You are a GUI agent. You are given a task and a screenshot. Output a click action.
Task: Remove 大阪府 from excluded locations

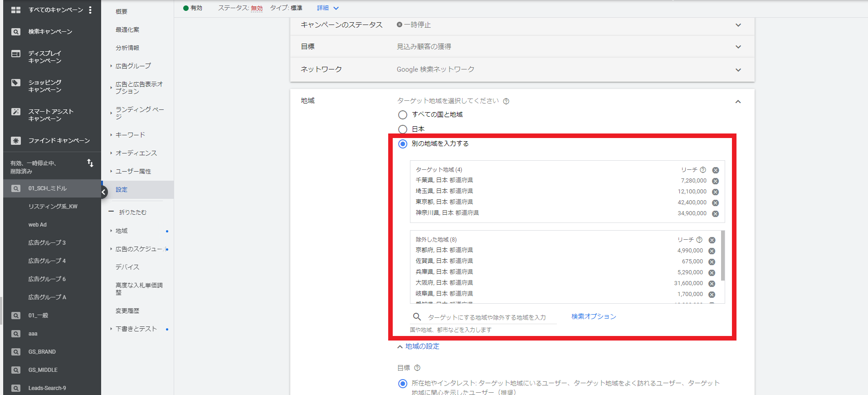(712, 284)
